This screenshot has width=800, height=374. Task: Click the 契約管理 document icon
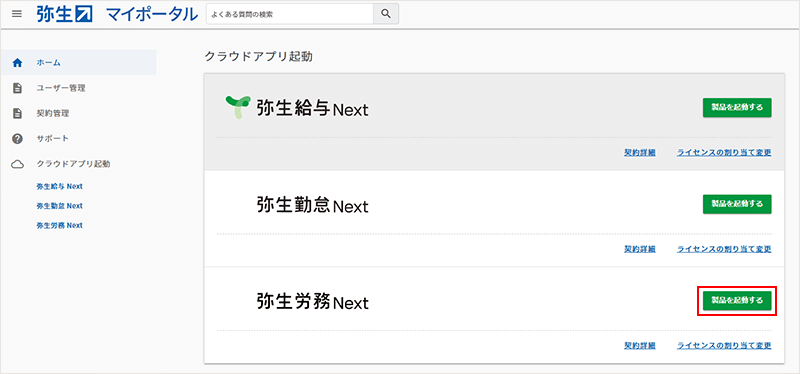[x=17, y=113]
